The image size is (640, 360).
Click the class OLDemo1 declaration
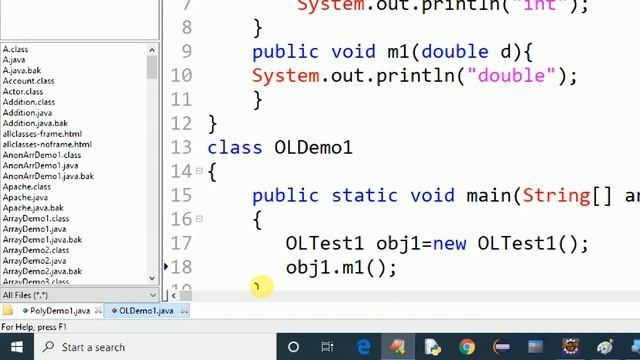(280, 147)
